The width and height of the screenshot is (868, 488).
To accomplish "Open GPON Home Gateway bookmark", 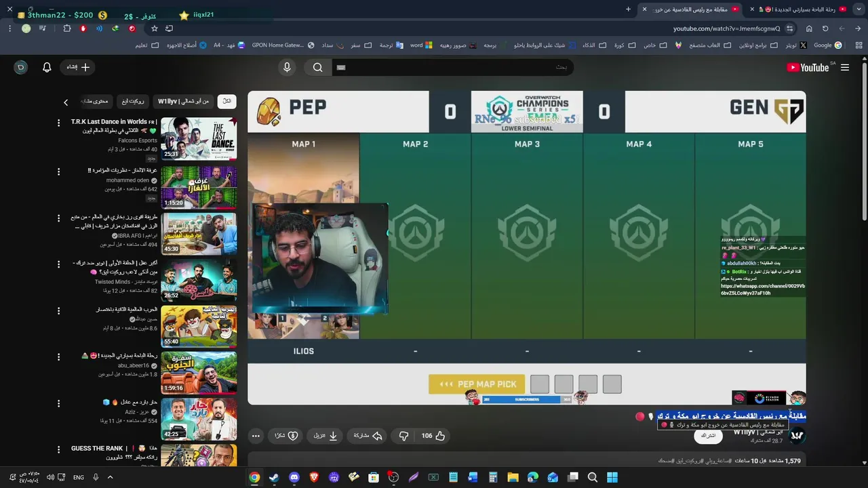I will 282,45.
